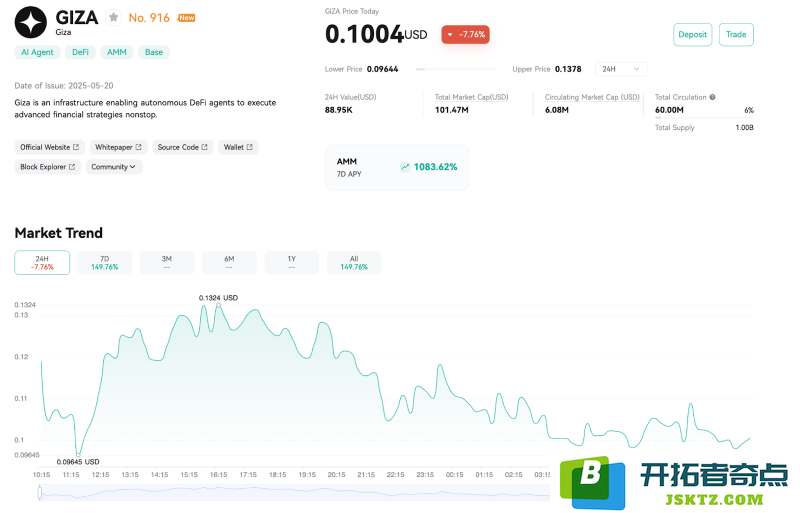Click the orange New badge
This screenshot has height=513, width=800.
tap(186, 18)
